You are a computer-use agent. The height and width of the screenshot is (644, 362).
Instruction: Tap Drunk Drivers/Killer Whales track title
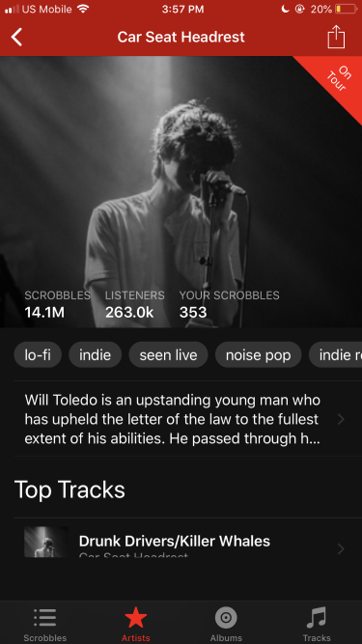[175, 541]
